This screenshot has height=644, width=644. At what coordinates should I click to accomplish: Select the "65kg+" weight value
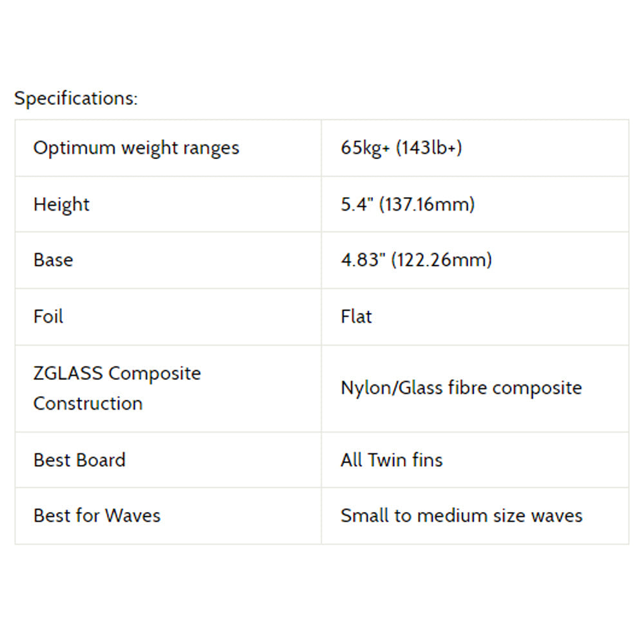pyautogui.click(x=365, y=148)
